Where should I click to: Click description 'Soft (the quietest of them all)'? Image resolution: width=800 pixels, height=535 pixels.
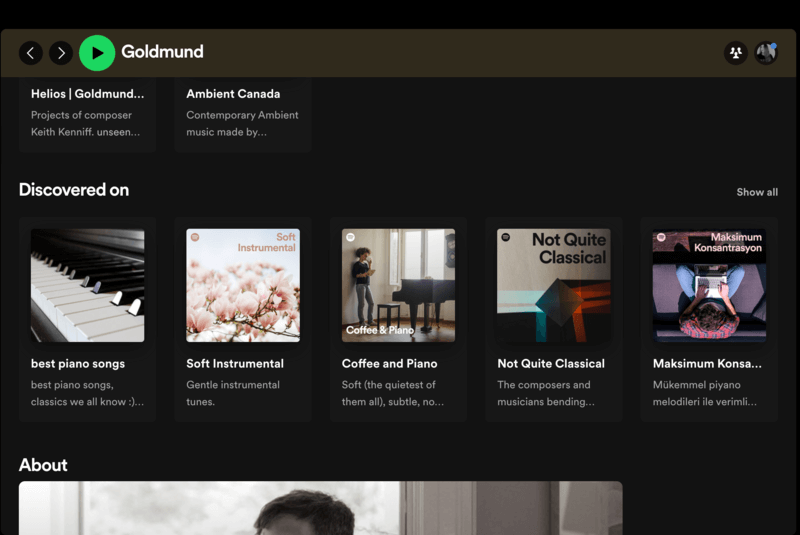point(393,393)
